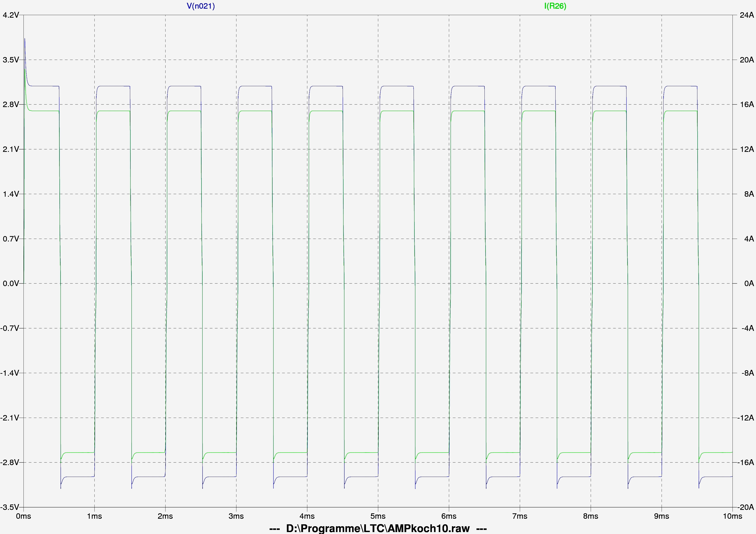Click the 24A right axis label
The width and height of the screenshot is (756, 534).
[747, 15]
